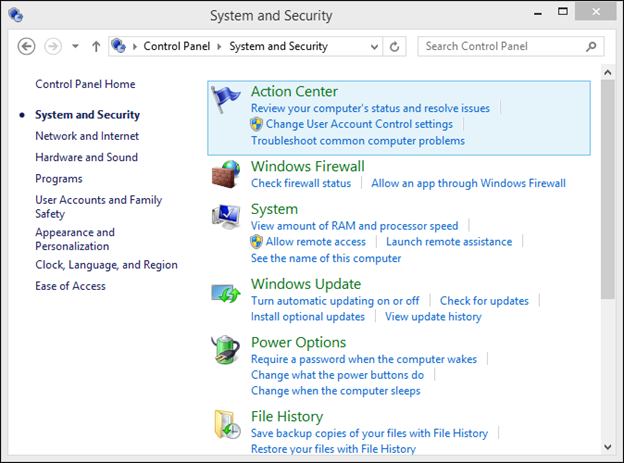Image resolution: width=624 pixels, height=463 pixels.
Task: Click the scroll down arrow of the scrollbar
Action: [608, 447]
